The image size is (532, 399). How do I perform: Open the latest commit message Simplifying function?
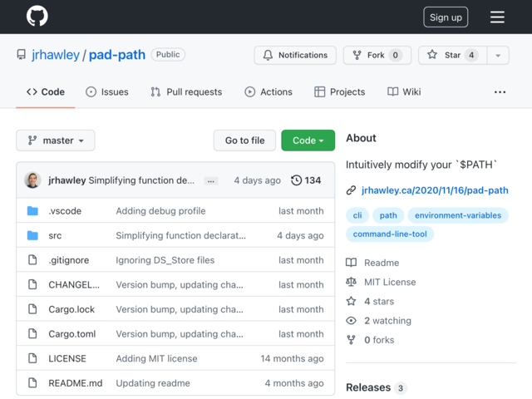click(141, 180)
